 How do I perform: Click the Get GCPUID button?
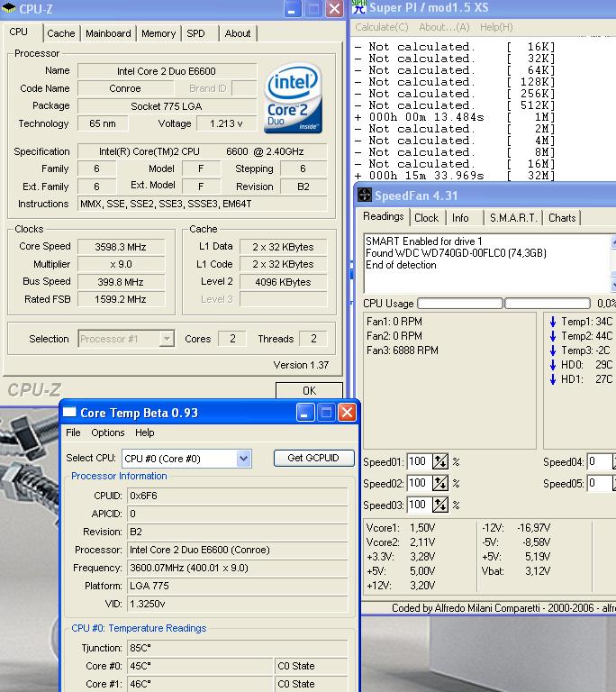click(x=313, y=458)
